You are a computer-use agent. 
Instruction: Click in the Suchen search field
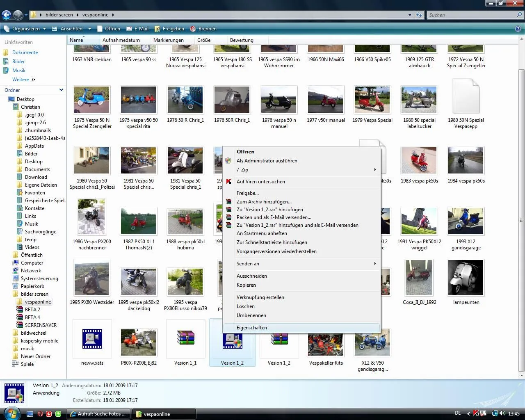pos(472,15)
